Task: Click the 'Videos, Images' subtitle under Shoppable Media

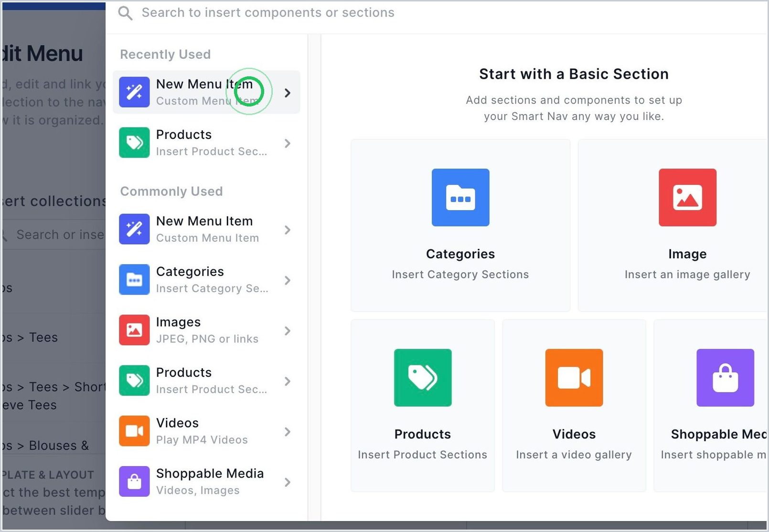Action: [x=198, y=490]
